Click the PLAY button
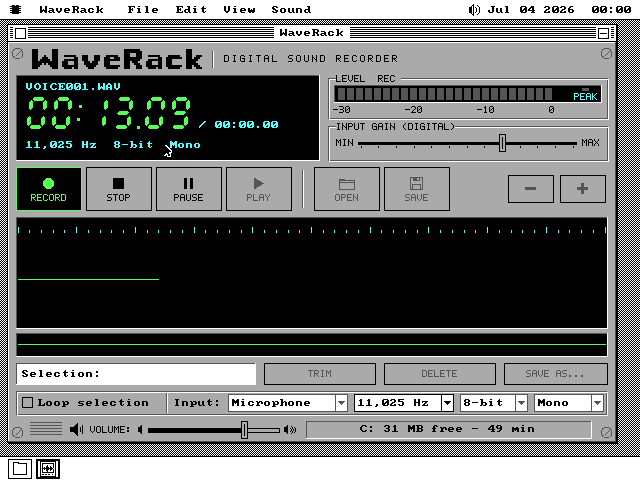The image size is (640, 480). coord(259,189)
